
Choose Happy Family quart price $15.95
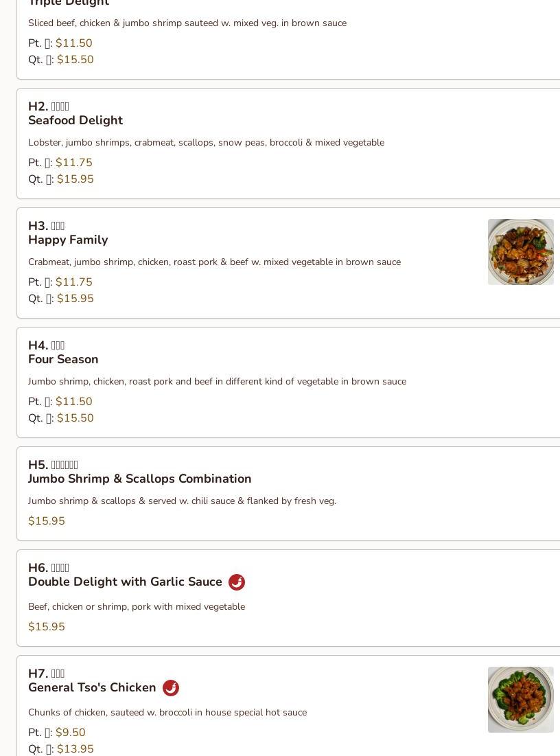(x=75, y=299)
